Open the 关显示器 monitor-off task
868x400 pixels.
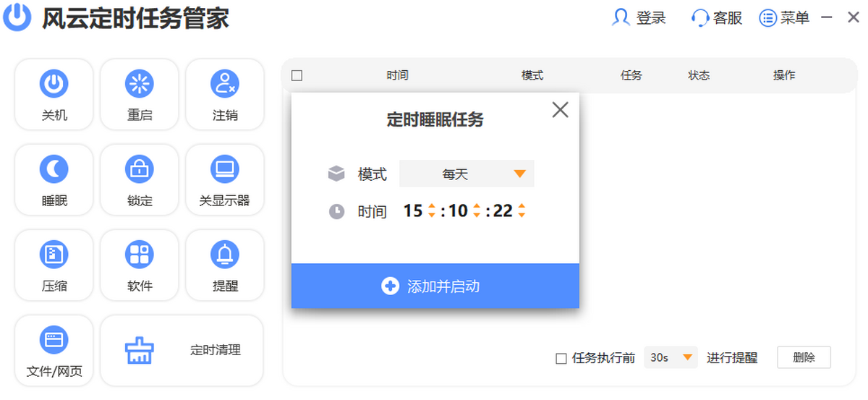225,179
